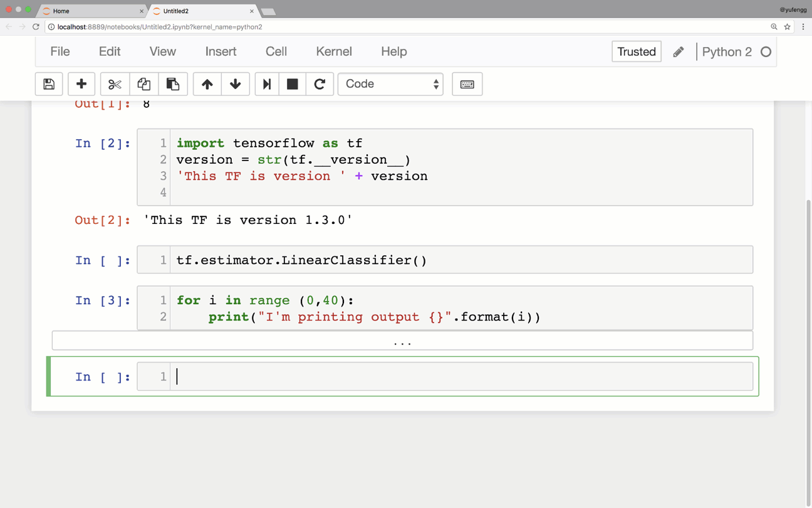Click the Python 2 kernel name
The height and width of the screenshot is (508, 812).
pos(727,52)
